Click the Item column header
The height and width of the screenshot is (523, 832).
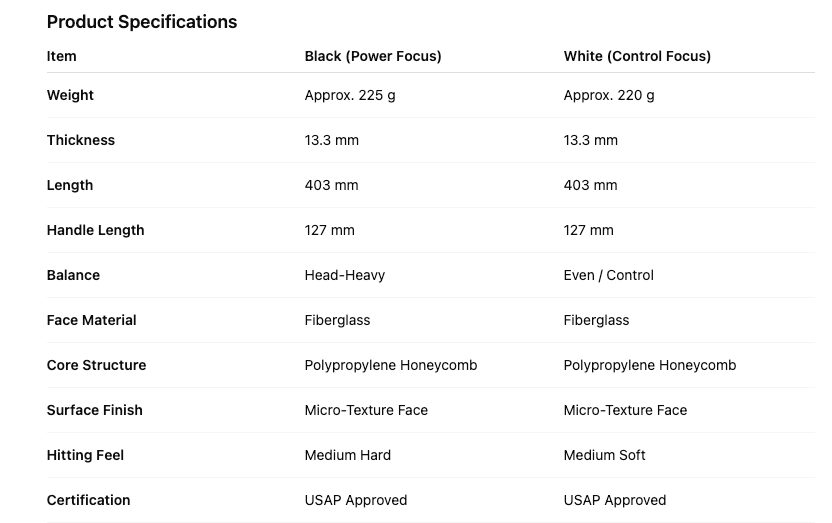point(62,56)
